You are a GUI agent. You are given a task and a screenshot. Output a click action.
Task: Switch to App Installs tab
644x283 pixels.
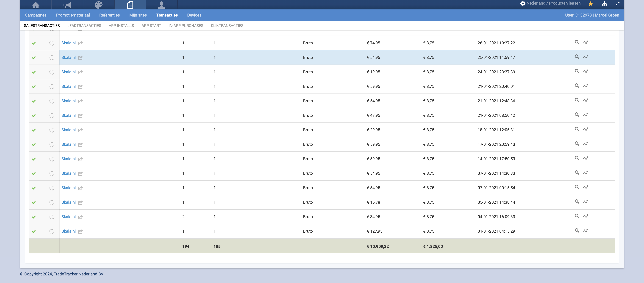[x=121, y=25]
